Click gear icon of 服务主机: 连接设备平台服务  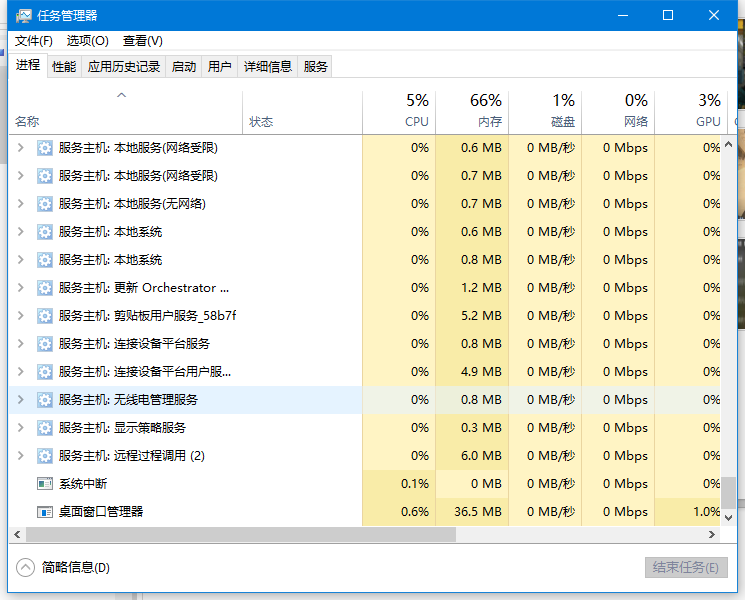tap(45, 344)
